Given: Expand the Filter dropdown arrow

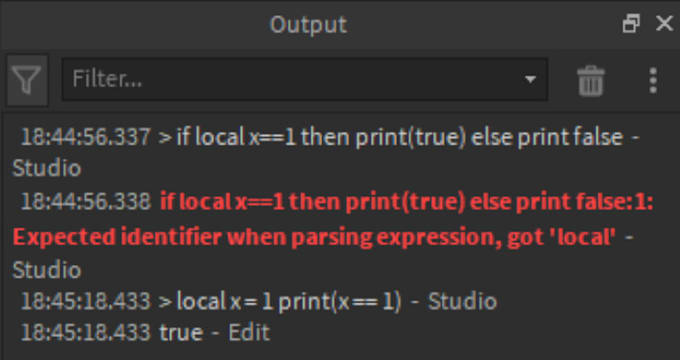Looking at the screenshot, I should pyautogui.click(x=530, y=79).
